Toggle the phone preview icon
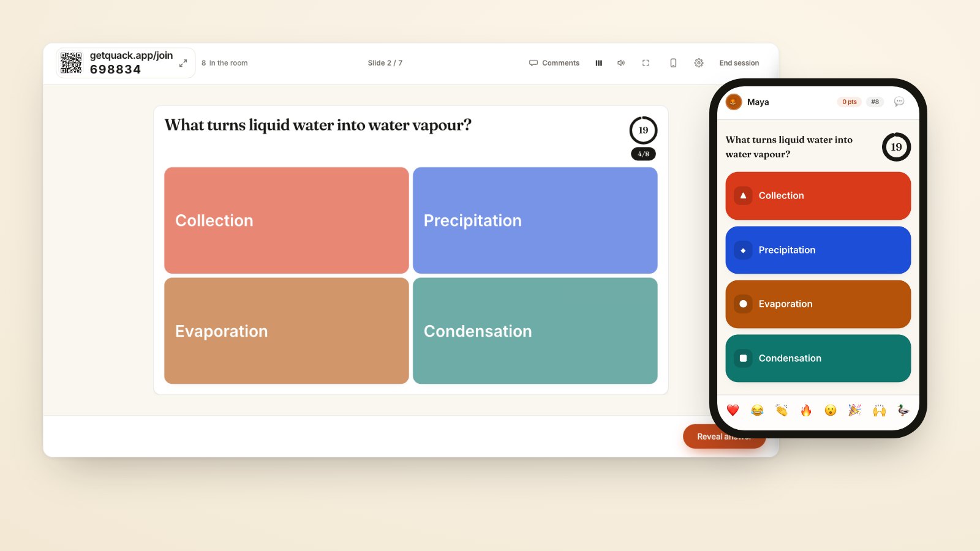Viewport: 980px width, 551px height. [x=673, y=63]
